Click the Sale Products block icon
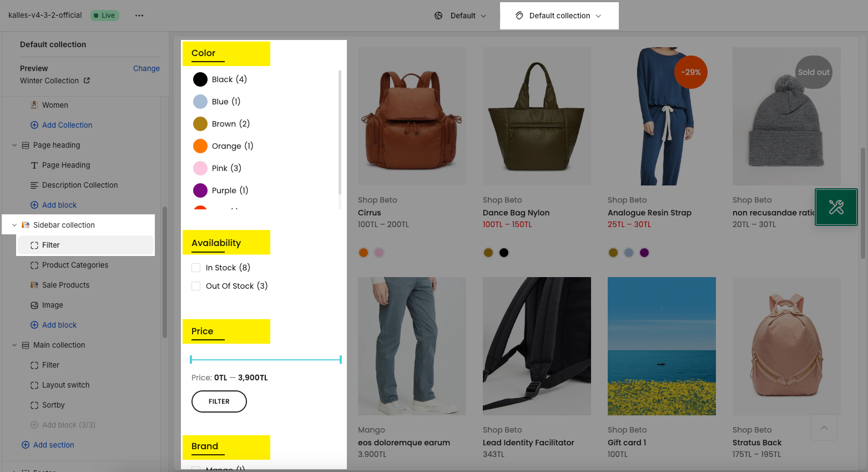This screenshot has width=868, height=472. (x=34, y=285)
